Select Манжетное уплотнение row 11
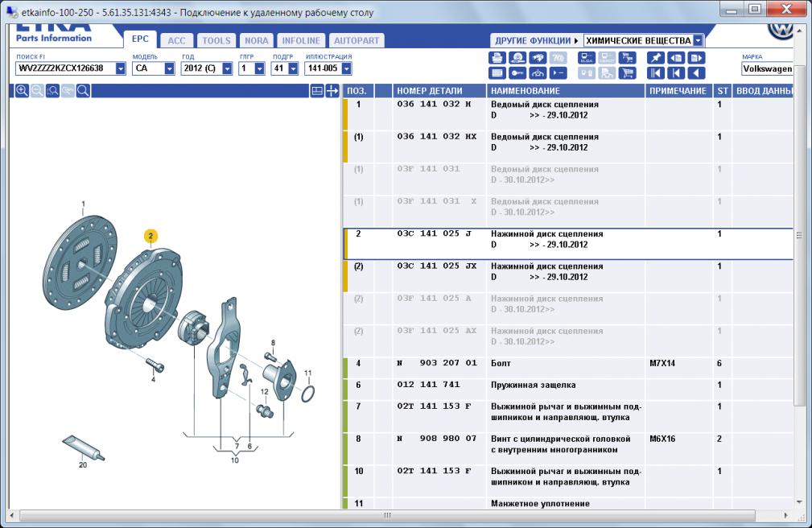The height and width of the screenshot is (528, 812). tap(567, 503)
